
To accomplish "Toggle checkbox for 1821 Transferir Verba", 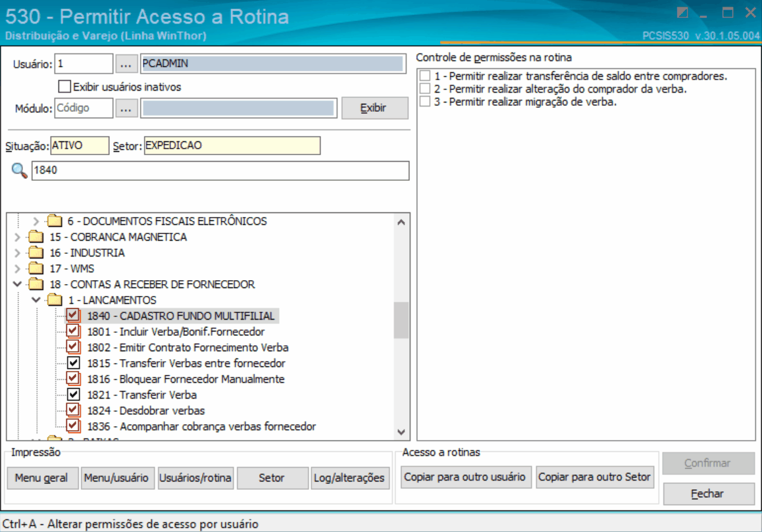I will coord(73,395).
